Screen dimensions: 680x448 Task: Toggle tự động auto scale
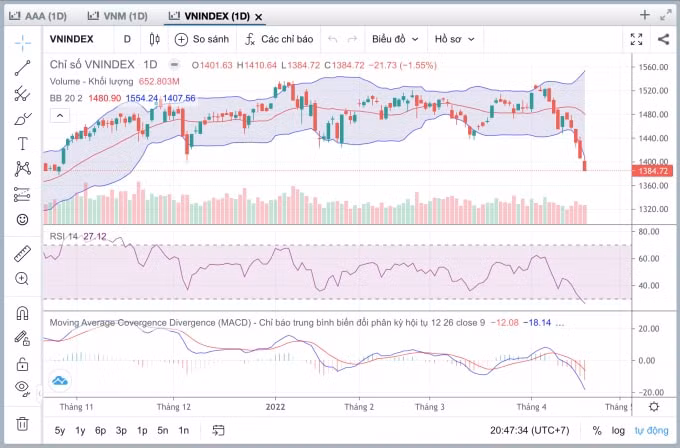[x=652, y=431]
